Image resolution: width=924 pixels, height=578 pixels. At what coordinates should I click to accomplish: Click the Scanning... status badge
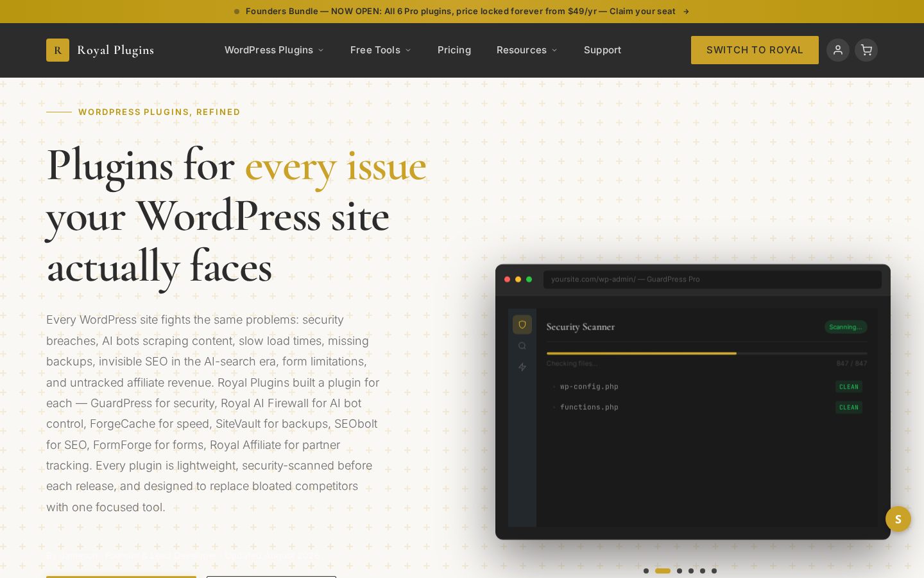(x=846, y=327)
